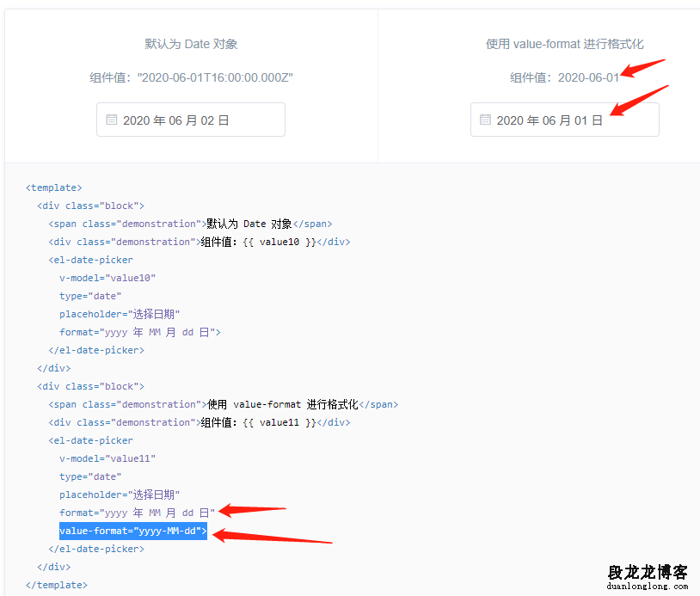
Task: Click span code line 使用 value-format 进行格式化
Action: (x=224, y=404)
